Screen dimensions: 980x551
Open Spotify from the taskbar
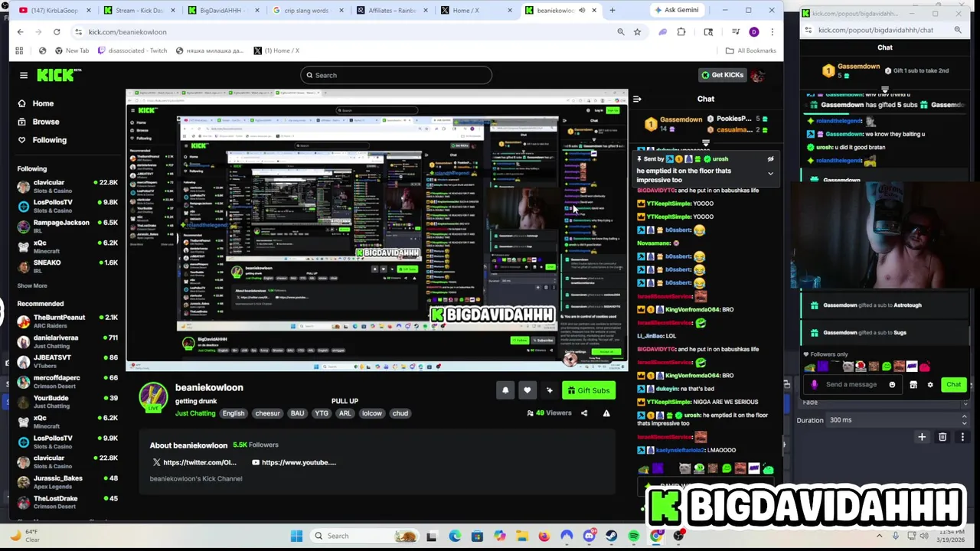(633, 536)
